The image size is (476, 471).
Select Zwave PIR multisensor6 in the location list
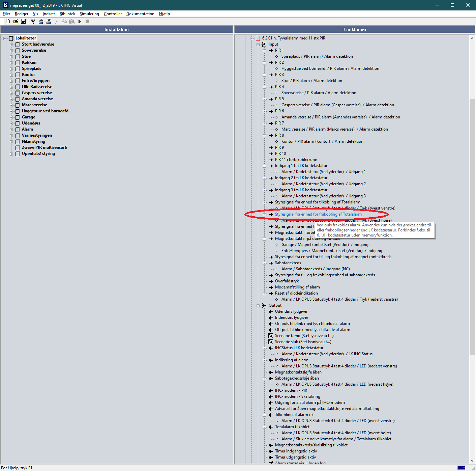click(x=44, y=147)
